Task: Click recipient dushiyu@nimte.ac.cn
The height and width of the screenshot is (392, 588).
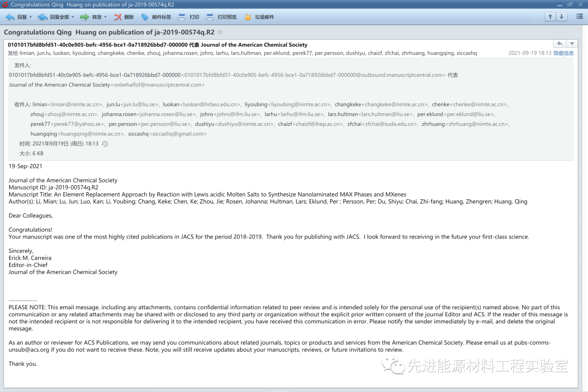Action: click(244, 124)
